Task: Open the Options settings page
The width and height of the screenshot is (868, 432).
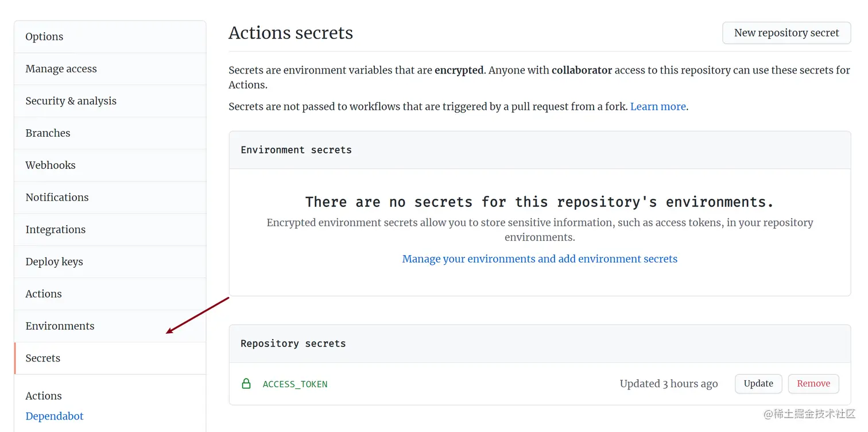Action: point(44,37)
